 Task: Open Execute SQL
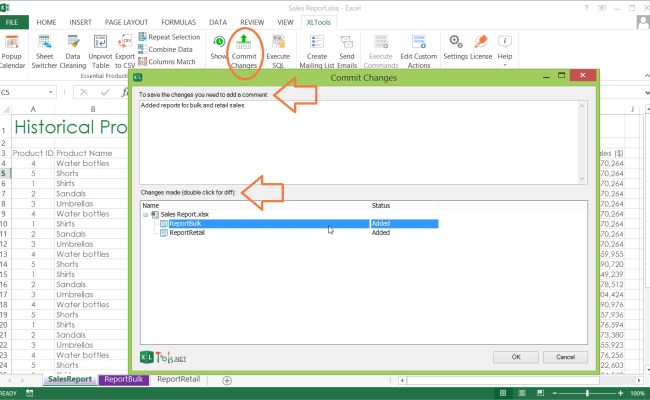[278, 52]
